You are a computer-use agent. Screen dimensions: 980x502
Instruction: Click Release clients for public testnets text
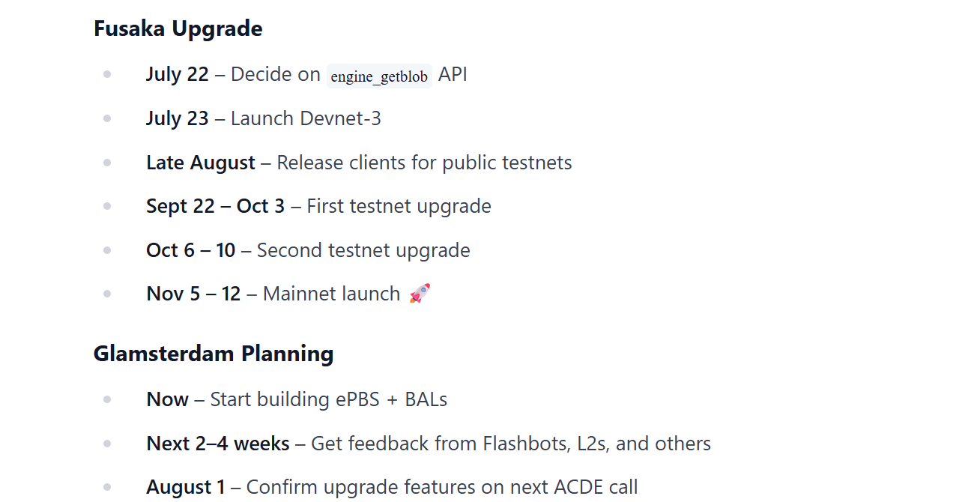pos(424,163)
